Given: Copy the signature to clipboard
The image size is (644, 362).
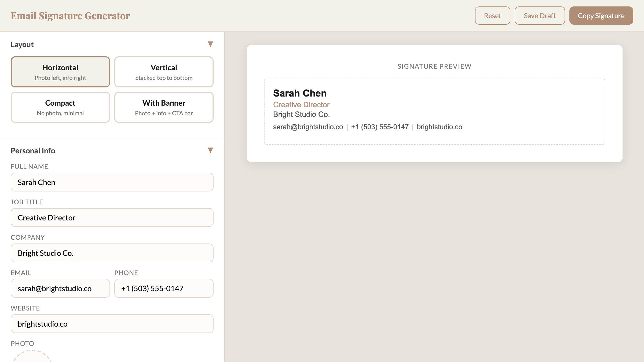Looking at the screenshot, I should tap(601, 16).
